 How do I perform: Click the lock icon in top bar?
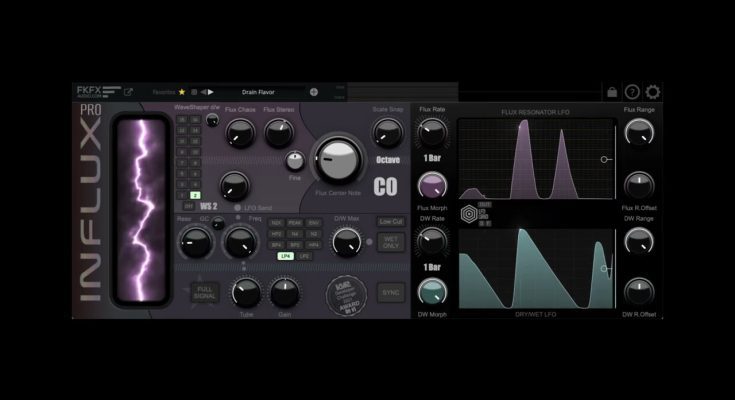click(612, 93)
